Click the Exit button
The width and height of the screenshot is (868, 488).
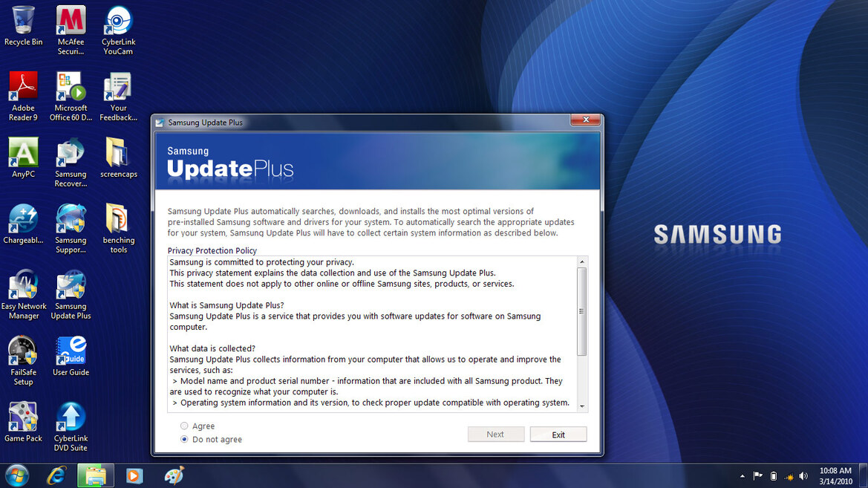click(x=558, y=435)
